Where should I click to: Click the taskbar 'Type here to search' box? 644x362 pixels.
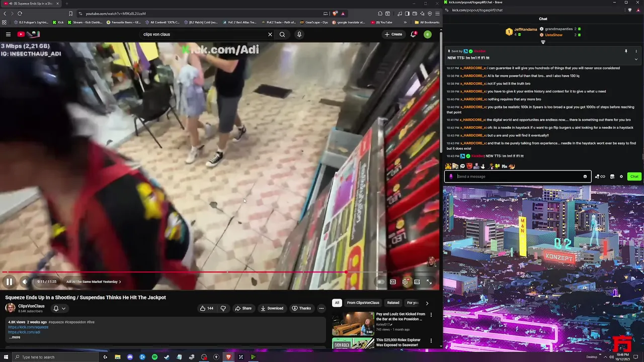pos(55,357)
